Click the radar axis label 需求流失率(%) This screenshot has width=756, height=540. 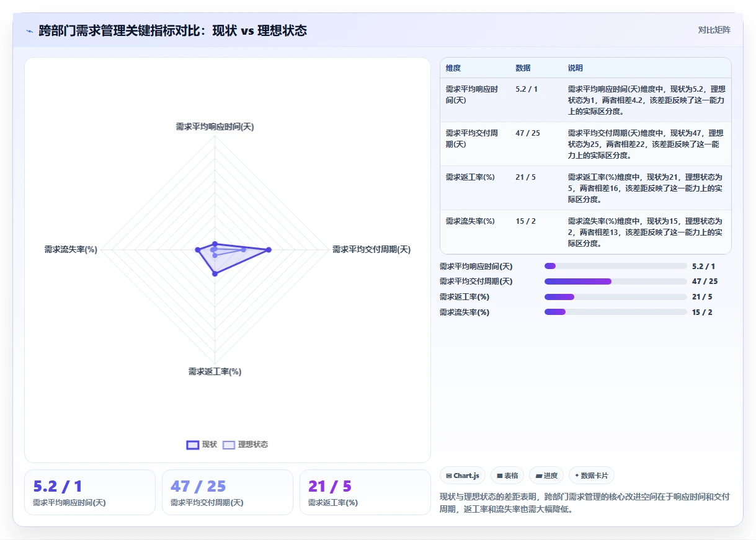[x=71, y=249]
